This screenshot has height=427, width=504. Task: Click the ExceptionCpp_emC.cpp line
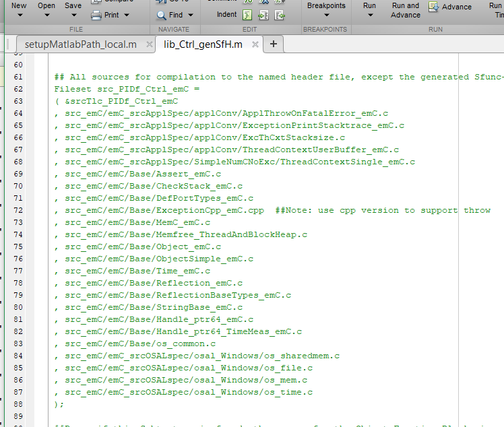pyautogui.click(x=160, y=210)
